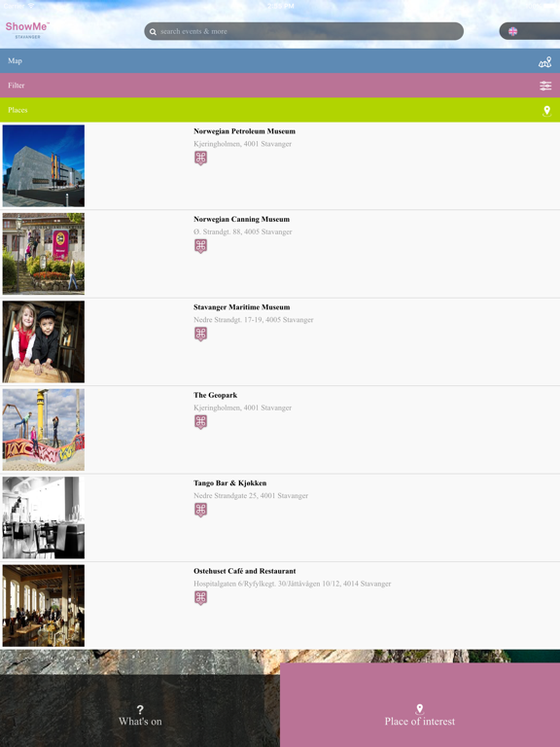Image resolution: width=560 pixels, height=747 pixels.
Task: Tap Tango Bar black-and-white interior thumbnail
Action: pos(44,517)
